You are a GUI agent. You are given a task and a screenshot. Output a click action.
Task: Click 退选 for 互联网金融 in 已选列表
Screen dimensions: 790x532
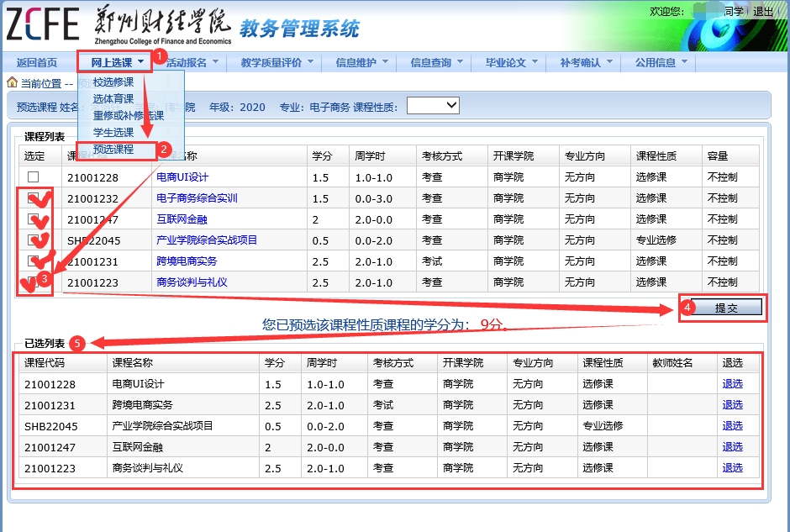[733, 447]
